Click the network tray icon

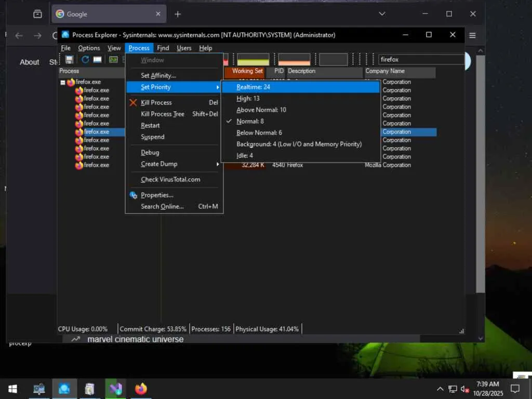(x=453, y=389)
